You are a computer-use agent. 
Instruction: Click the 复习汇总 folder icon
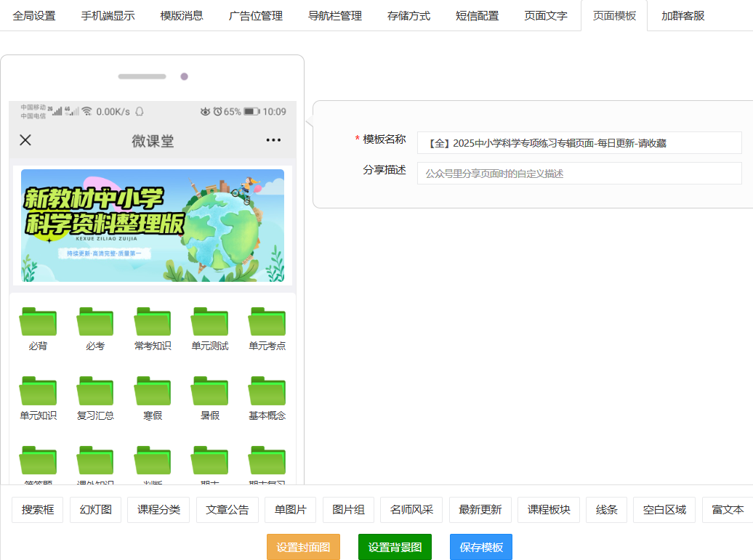tap(95, 391)
